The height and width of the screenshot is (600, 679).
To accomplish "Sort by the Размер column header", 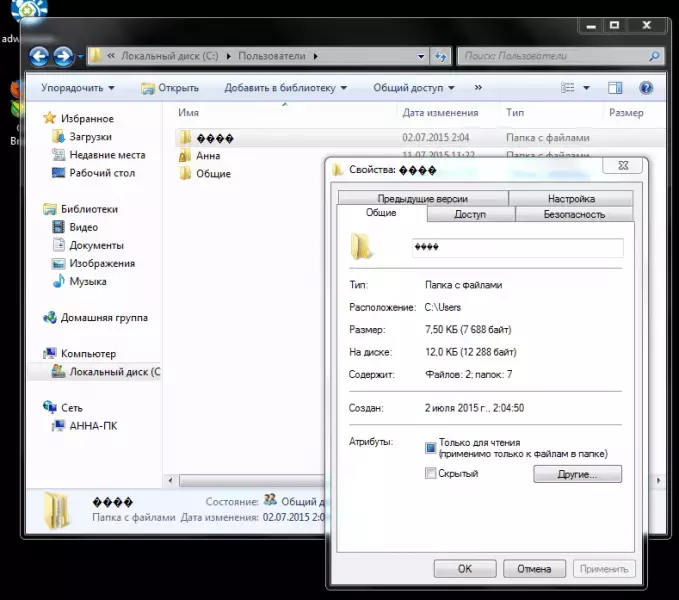I will (x=626, y=113).
